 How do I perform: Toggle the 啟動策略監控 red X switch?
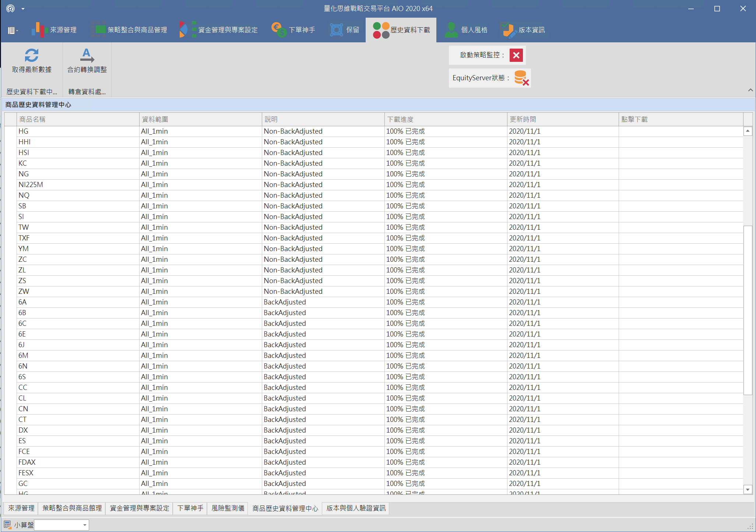(516, 55)
